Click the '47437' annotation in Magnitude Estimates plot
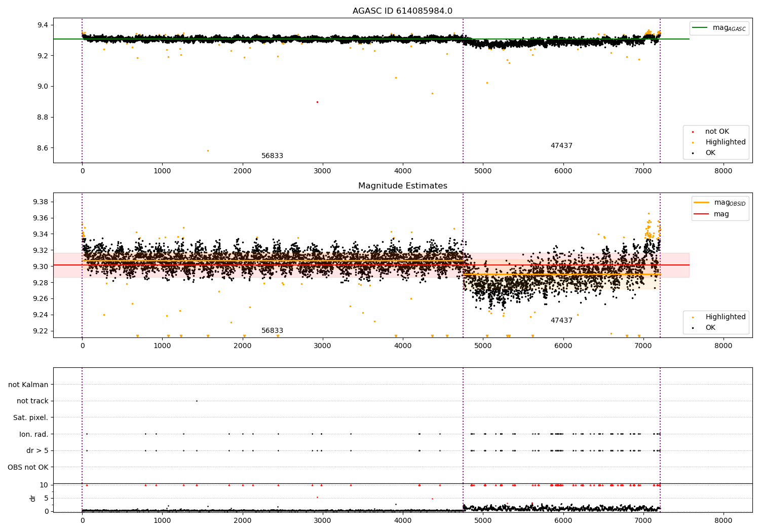760x532 pixels. pos(561,321)
